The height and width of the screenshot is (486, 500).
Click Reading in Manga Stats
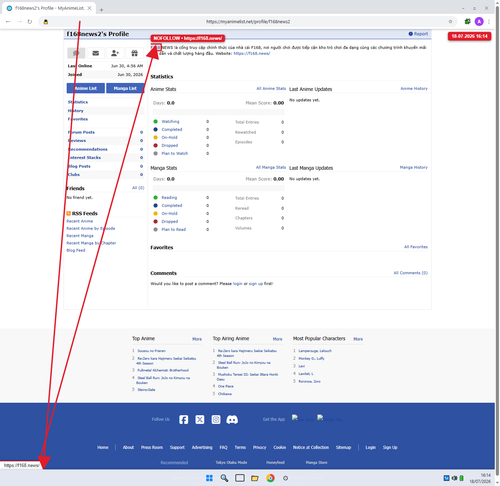click(x=169, y=198)
